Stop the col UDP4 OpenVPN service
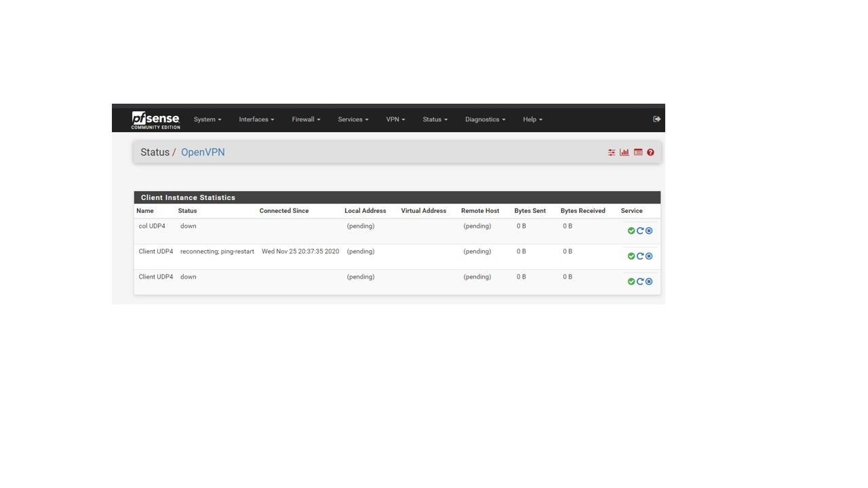868x488 pixels. pos(649,231)
